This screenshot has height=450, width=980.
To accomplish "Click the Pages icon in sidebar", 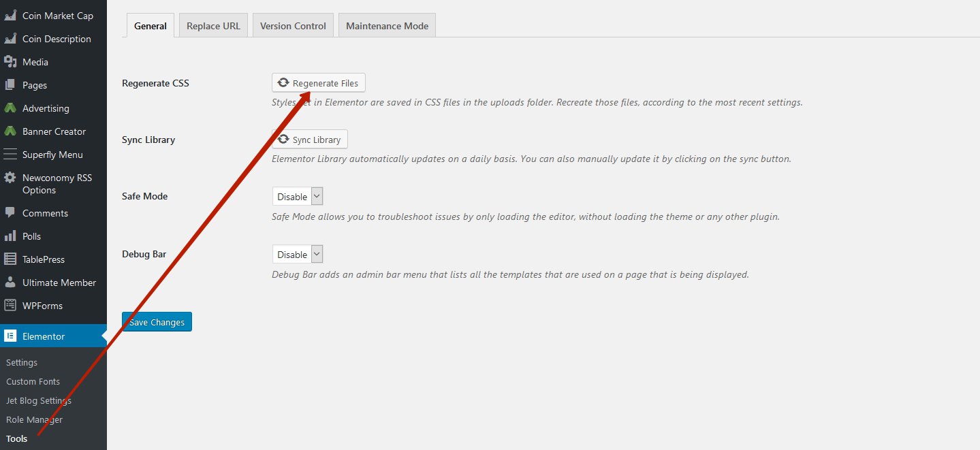I will (x=10, y=85).
